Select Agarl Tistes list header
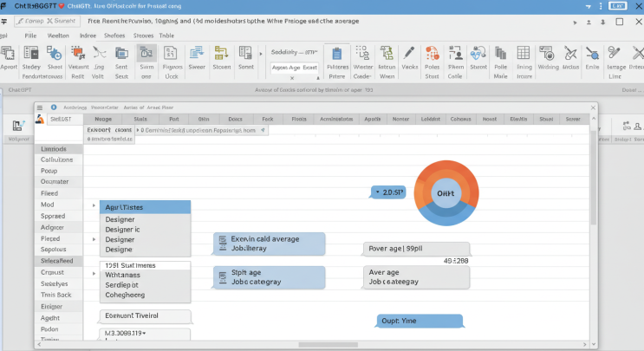 click(145, 207)
